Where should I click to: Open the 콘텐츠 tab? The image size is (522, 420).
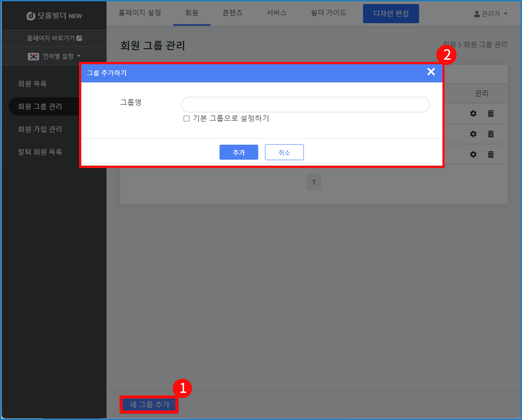click(232, 13)
